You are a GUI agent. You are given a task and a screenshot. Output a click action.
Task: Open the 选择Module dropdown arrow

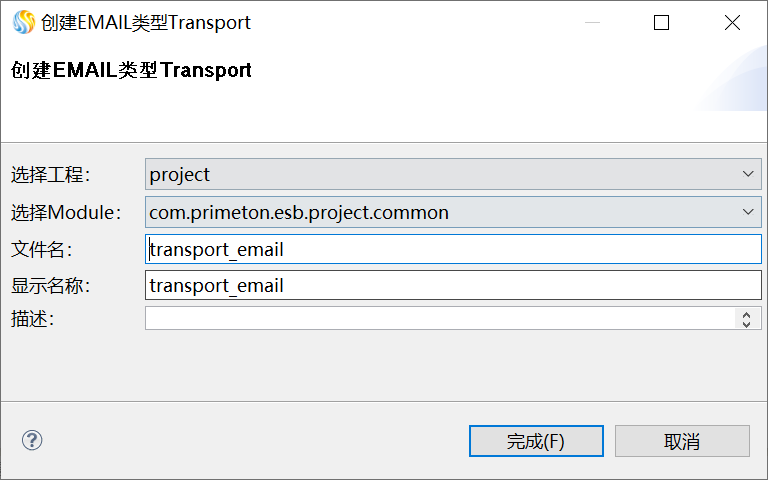pos(749,212)
